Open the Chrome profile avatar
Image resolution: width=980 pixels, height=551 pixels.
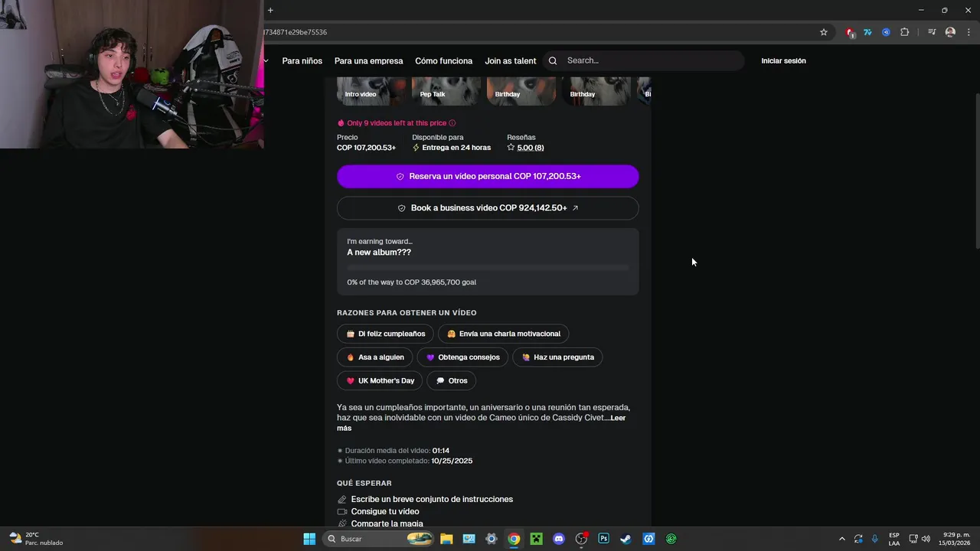(x=950, y=32)
